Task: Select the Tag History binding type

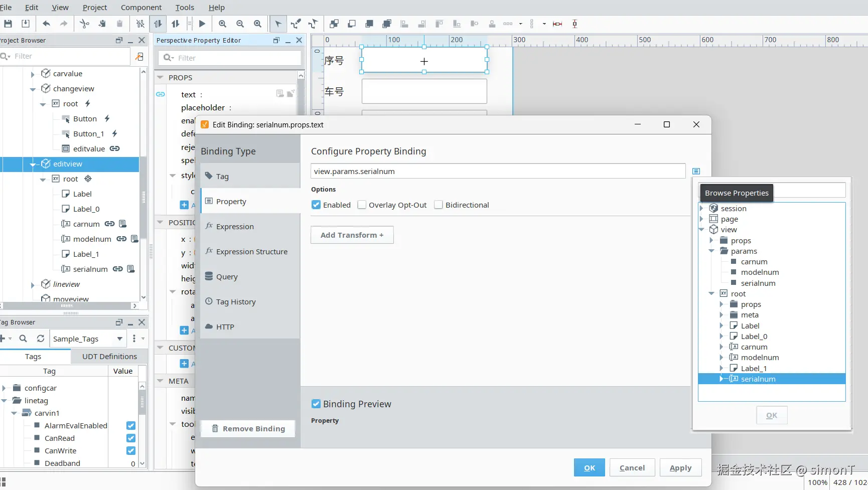Action: (x=250, y=301)
